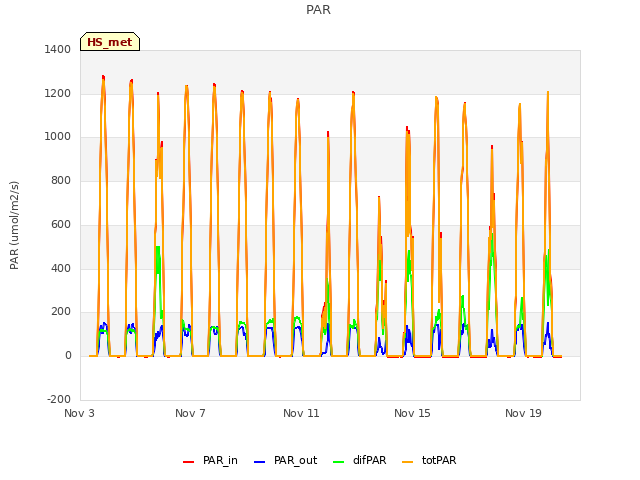Image resolution: width=640 pixels, height=480 pixels.
Task: Click the 600 y-axis tick label
Action: pos(61,224)
